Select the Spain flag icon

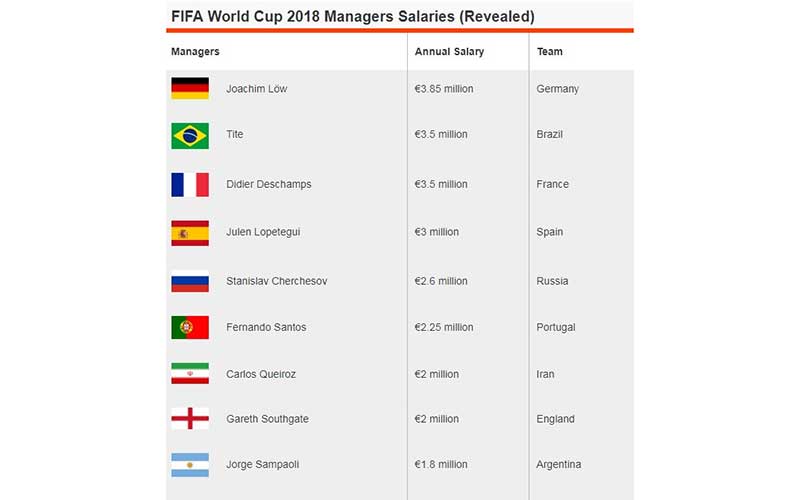(x=190, y=232)
